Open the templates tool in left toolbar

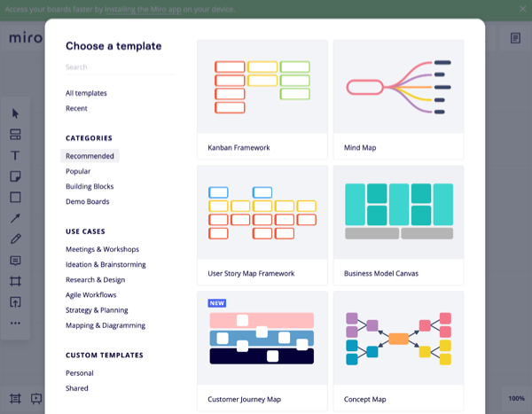coord(15,134)
